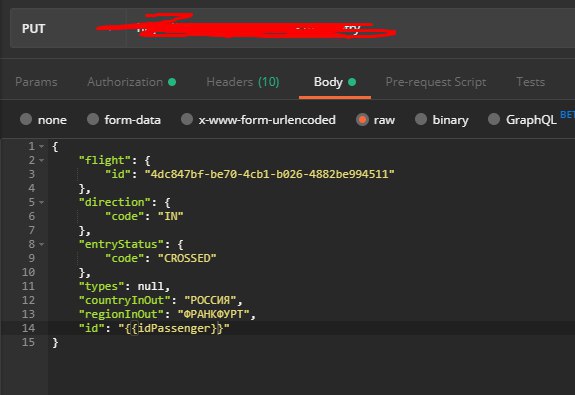Click the "entryStatus" key
Screen dimensions: 575x395
(121, 244)
